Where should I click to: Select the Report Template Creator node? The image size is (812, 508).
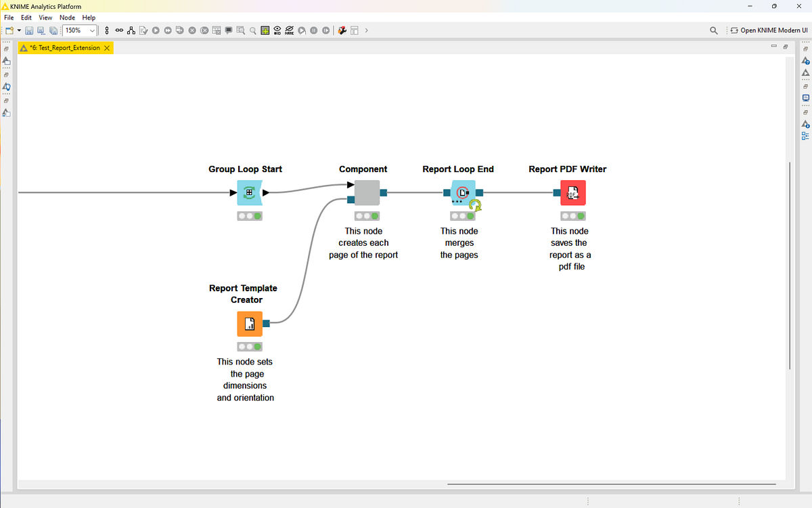(249, 324)
